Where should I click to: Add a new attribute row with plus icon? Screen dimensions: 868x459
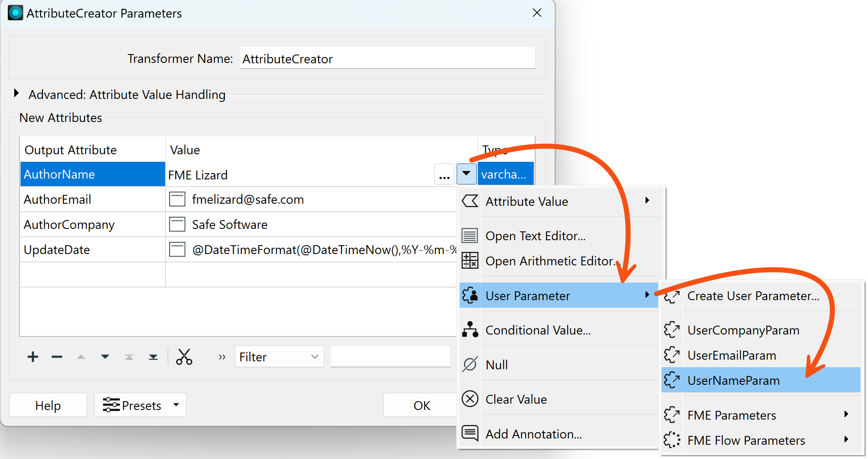[x=33, y=357]
